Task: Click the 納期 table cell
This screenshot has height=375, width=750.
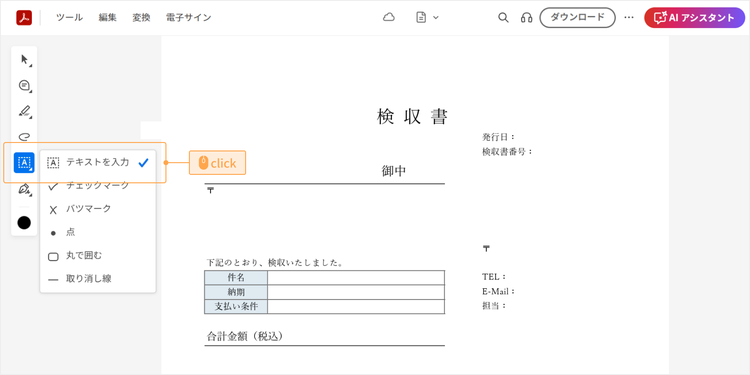Action: (236, 292)
